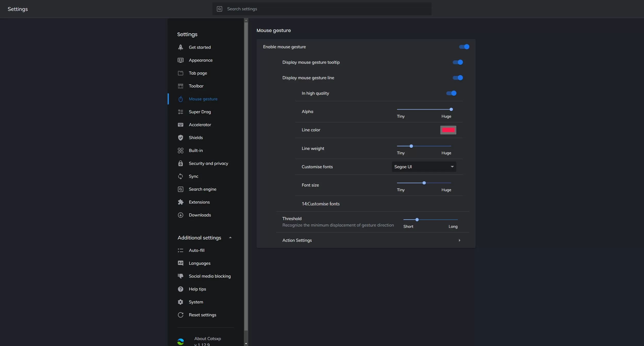Select the Appearance settings icon
The image size is (644, 346).
tap(181, 60)
